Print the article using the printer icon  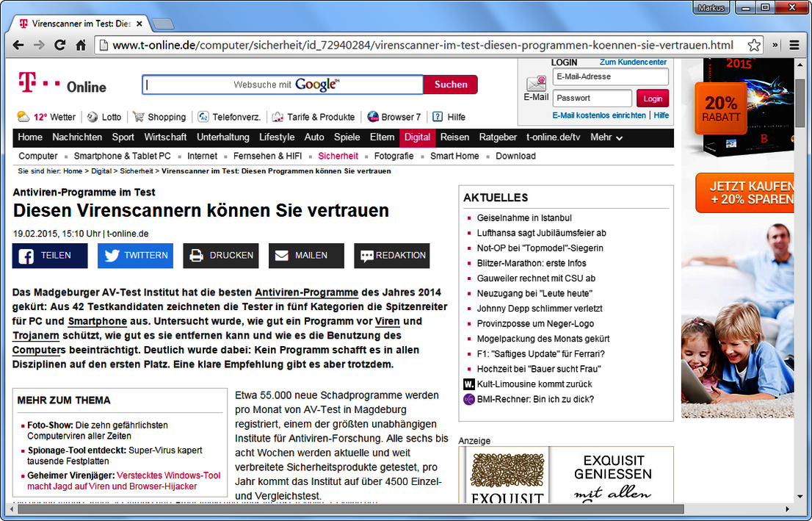coord(195,256)
